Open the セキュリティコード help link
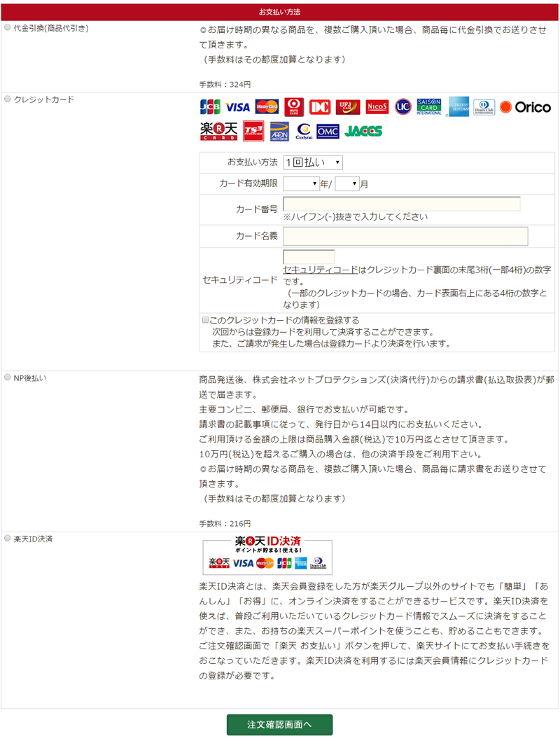The image size is (560, 748). pos(321,270)
